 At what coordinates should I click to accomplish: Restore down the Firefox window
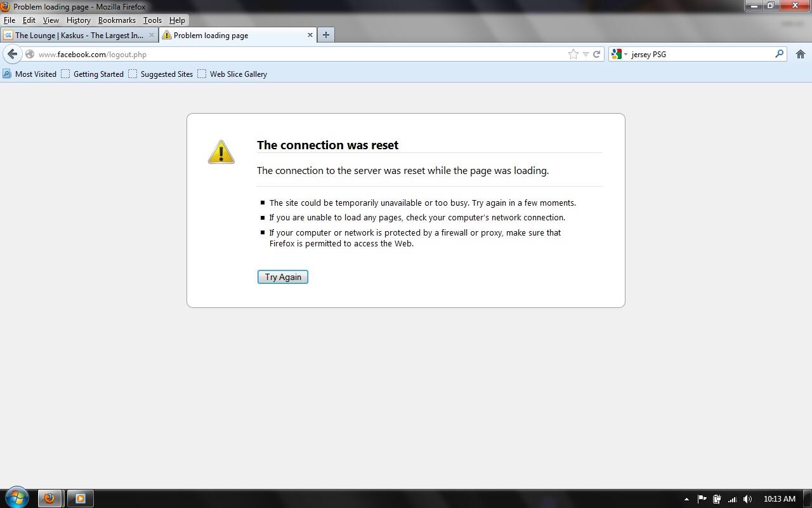click(x=771, y=6)
